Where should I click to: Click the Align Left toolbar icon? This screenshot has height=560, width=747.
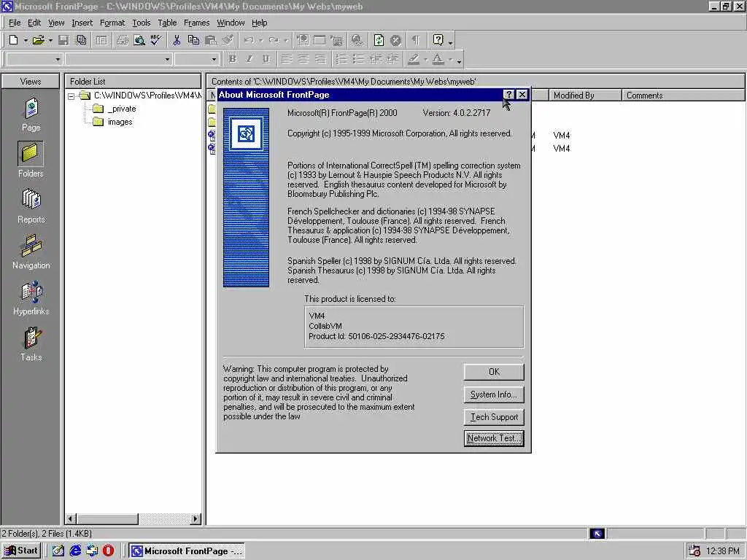click(286, 59)
